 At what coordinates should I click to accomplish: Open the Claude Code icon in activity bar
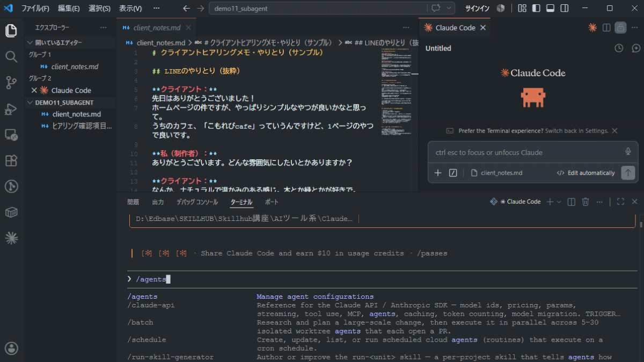click(x=11, y=238)
